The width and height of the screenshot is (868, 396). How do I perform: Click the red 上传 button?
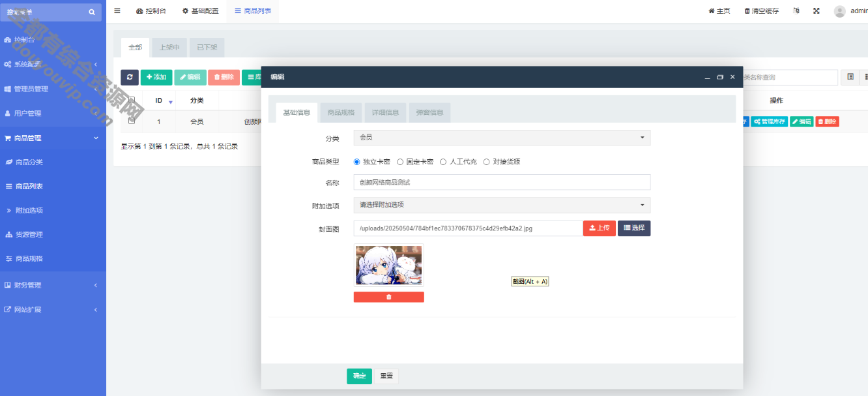(x=599, y=228)
